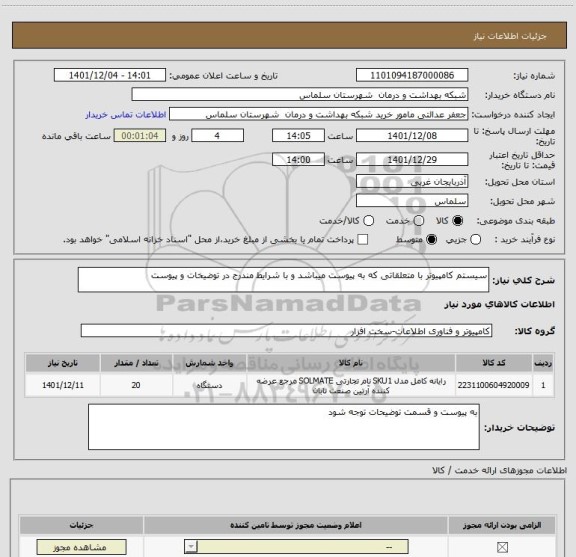Select the کالا/خدمت radio option
The image size is (576, 557).
tap(368, 220)
